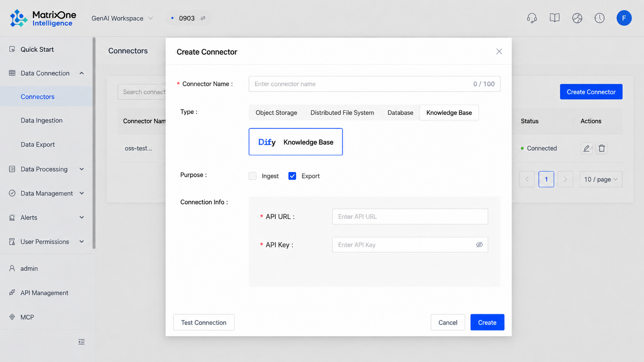Select the Database type tab

(x=400, y=113)
